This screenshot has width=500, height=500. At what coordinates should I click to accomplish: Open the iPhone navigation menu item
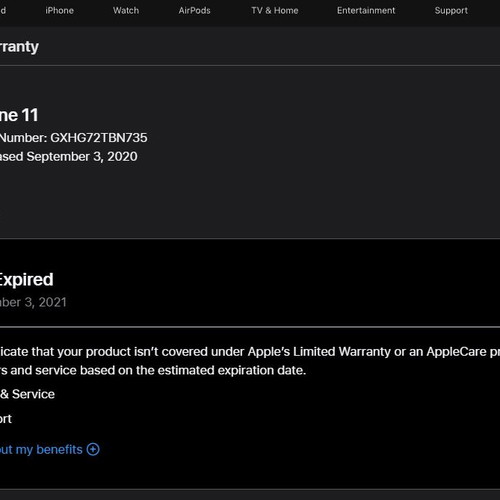coord(59,10)
